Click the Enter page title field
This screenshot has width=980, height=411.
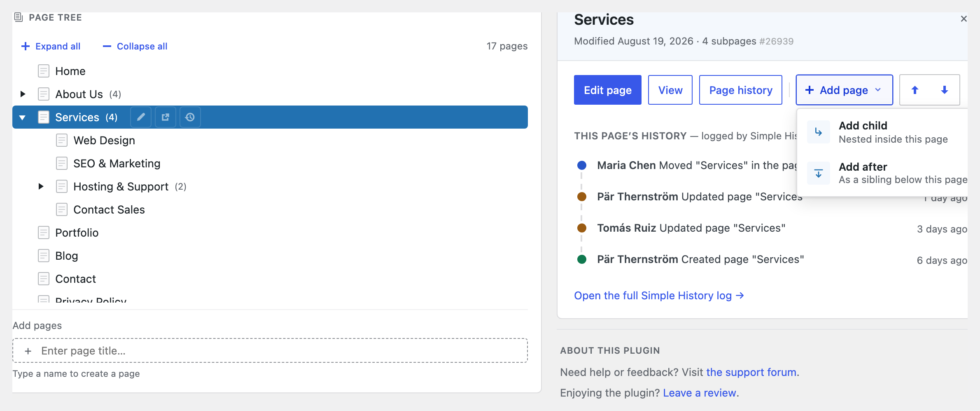270,350
